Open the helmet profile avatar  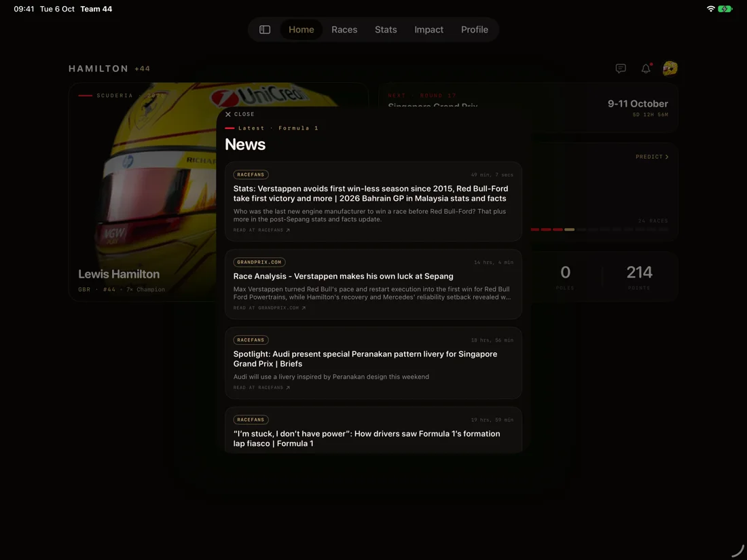(670, 69)
